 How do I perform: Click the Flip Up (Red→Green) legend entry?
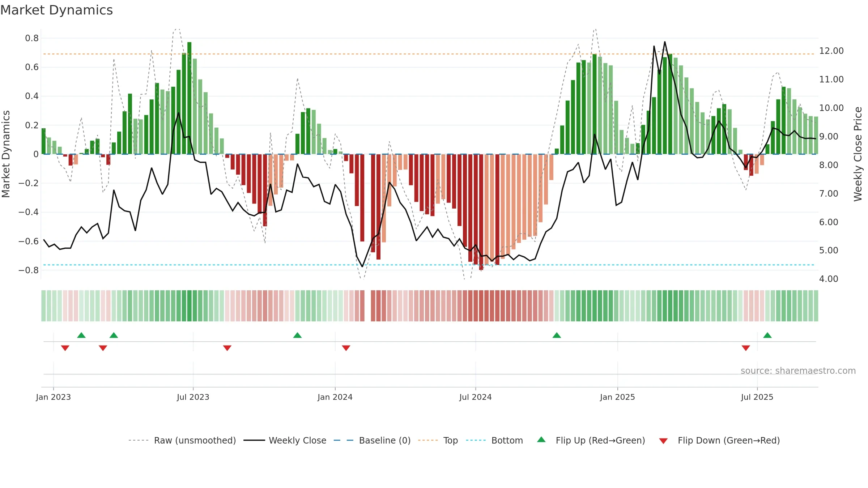coord(591,440)
